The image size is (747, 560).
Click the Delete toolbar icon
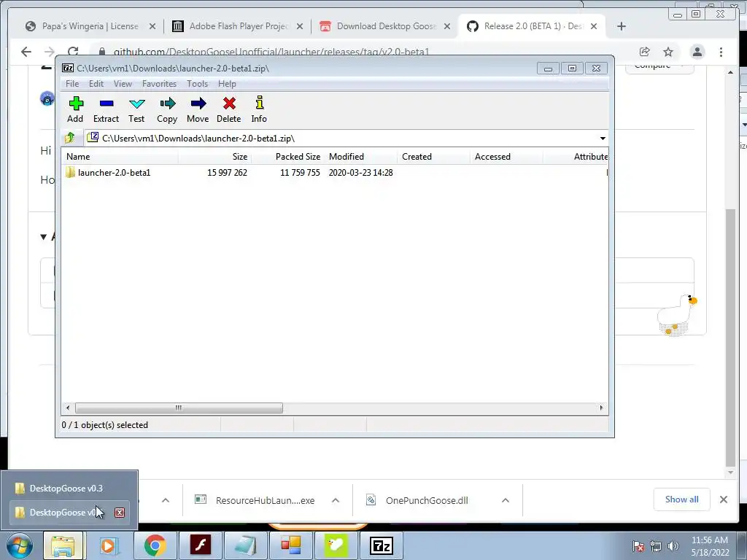point(228,109)
